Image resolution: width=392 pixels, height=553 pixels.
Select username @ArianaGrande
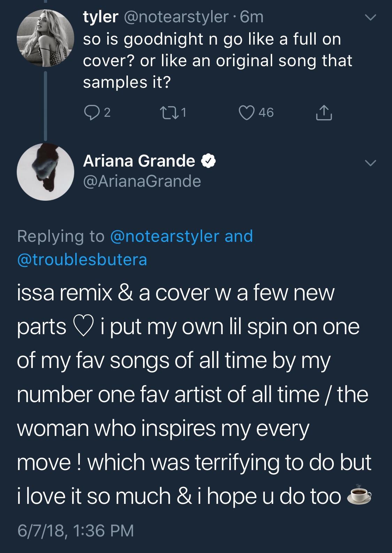[141, 181]
